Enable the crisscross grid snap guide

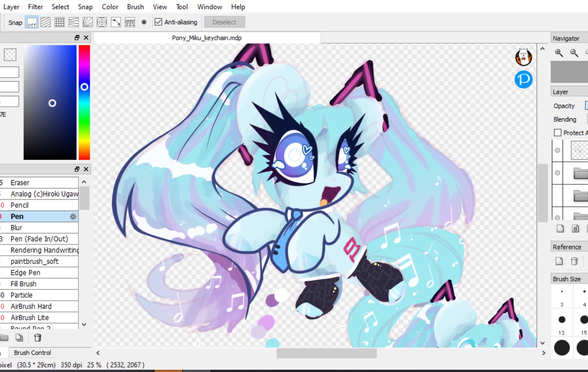pos(60,22)
